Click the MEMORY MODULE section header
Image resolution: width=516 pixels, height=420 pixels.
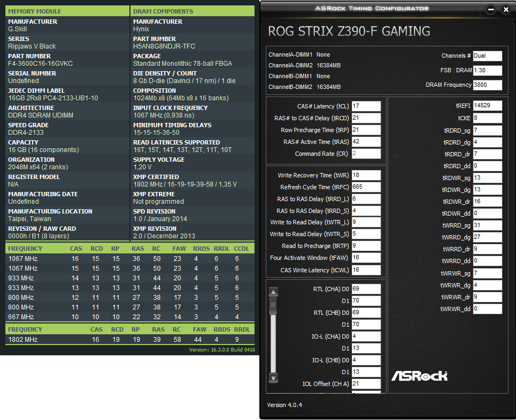pyautogui.click(x=67, y=11)
